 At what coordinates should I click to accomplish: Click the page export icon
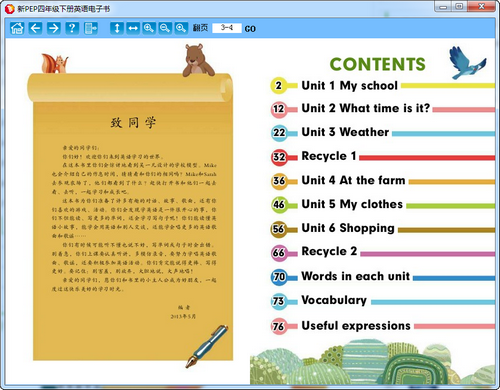pyautogui.click(x=90, y=28)
